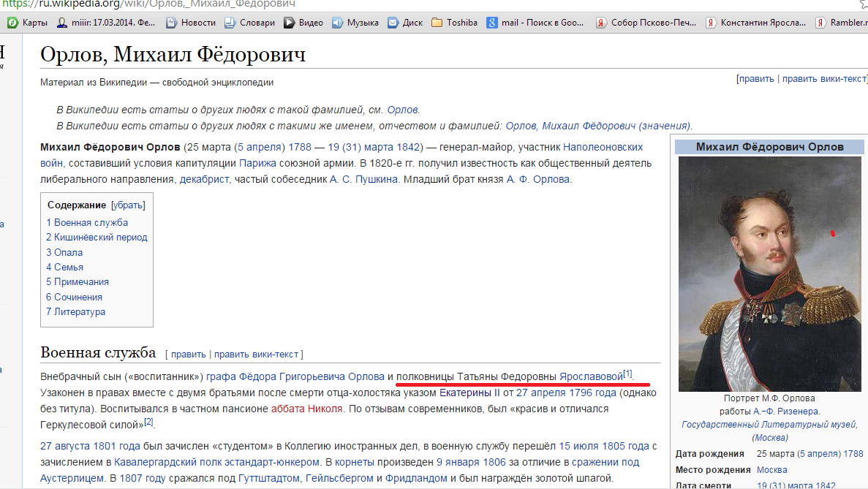Open the 27 апреля 1796 года link

[566, 393]
